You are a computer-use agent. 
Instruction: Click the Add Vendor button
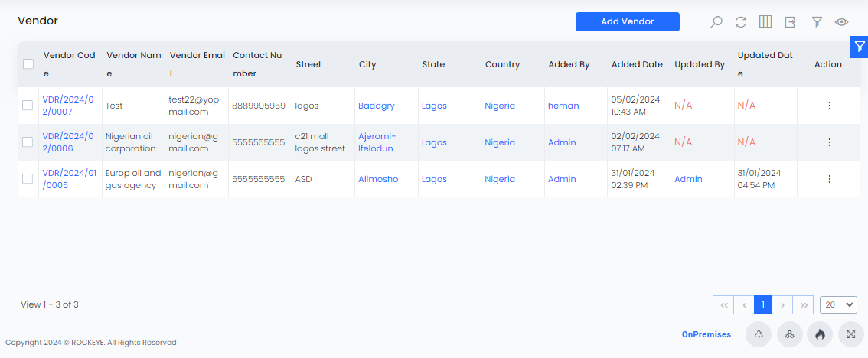pyautogui.click(x=627, y=21)
